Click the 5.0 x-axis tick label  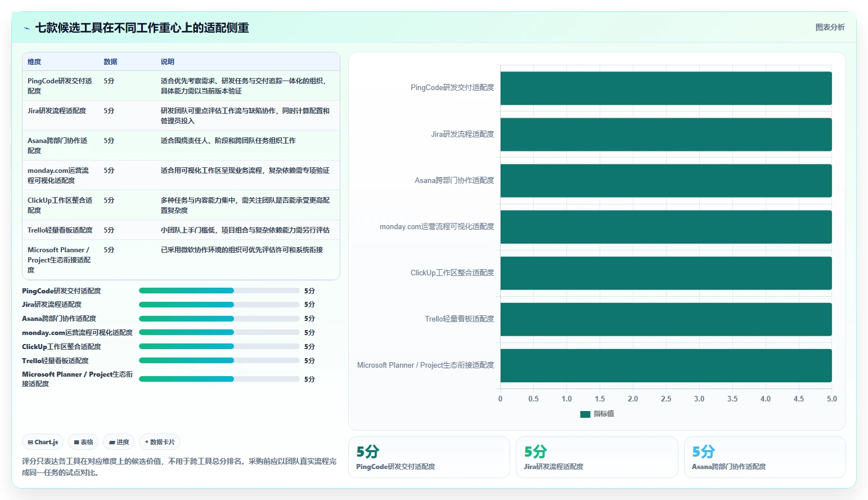[x=831, y=399]
